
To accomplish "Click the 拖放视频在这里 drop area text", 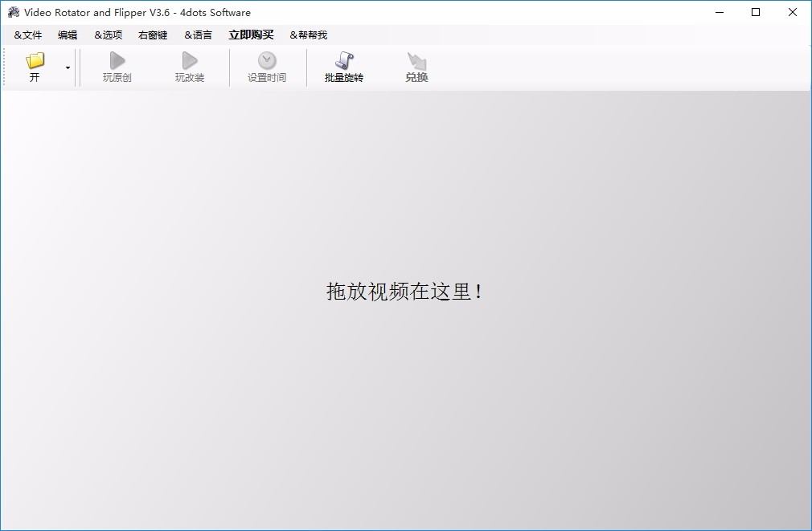I will (404, 292).
